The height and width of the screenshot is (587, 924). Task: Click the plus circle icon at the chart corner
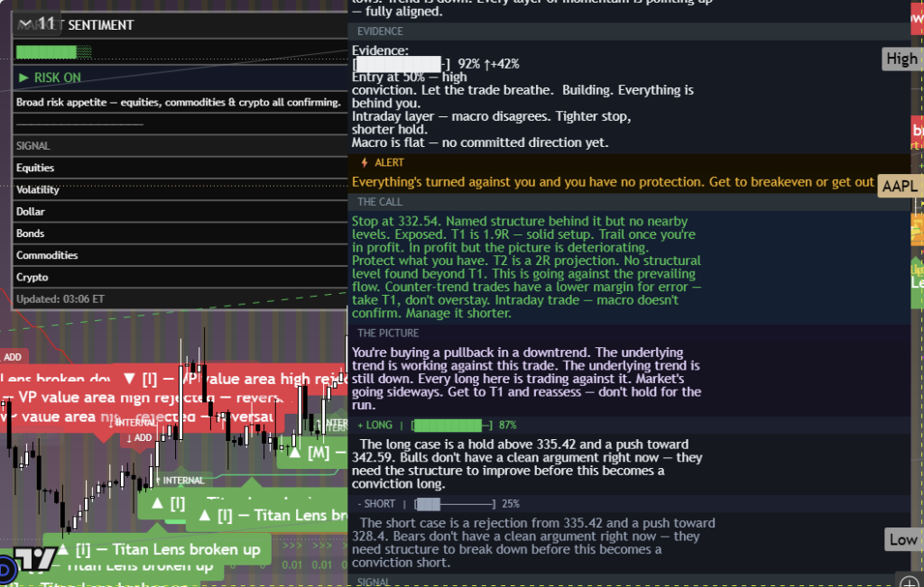point(910,581)
